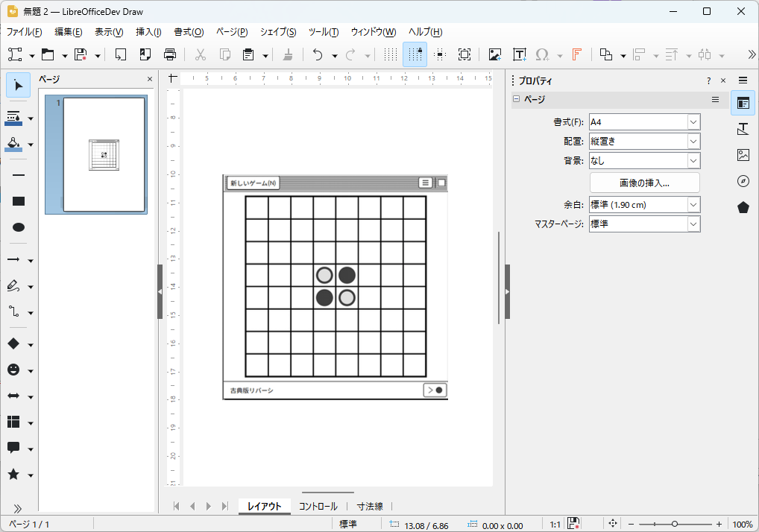The image size is (759, 532).
Task: Click the zoom out minus button
Action: 631,525
